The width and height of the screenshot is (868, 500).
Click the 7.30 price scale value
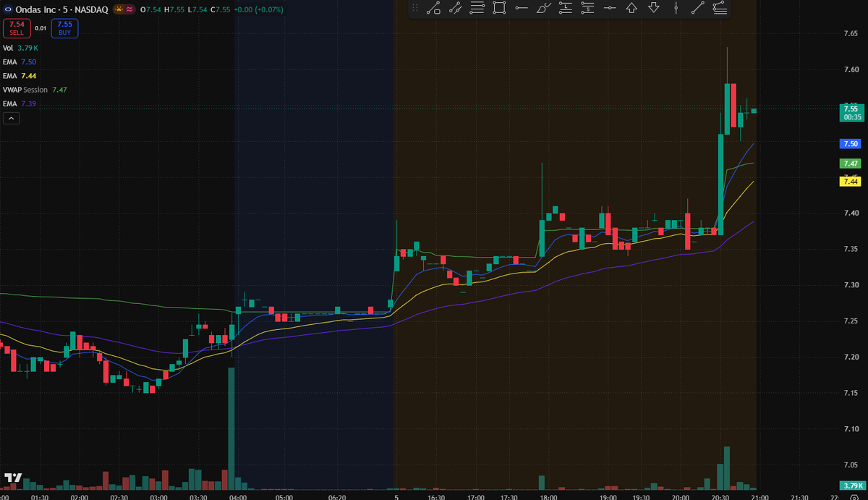851,285
